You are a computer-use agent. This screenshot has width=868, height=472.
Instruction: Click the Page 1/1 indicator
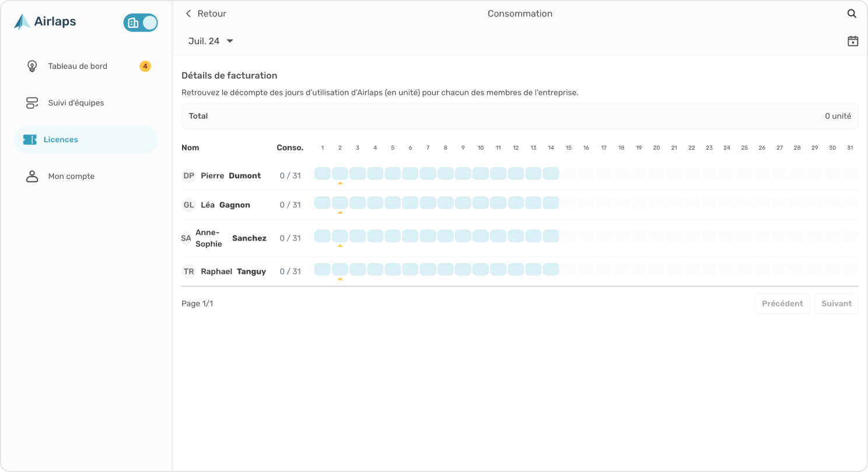pyautogui.click(x=197, y=304)
